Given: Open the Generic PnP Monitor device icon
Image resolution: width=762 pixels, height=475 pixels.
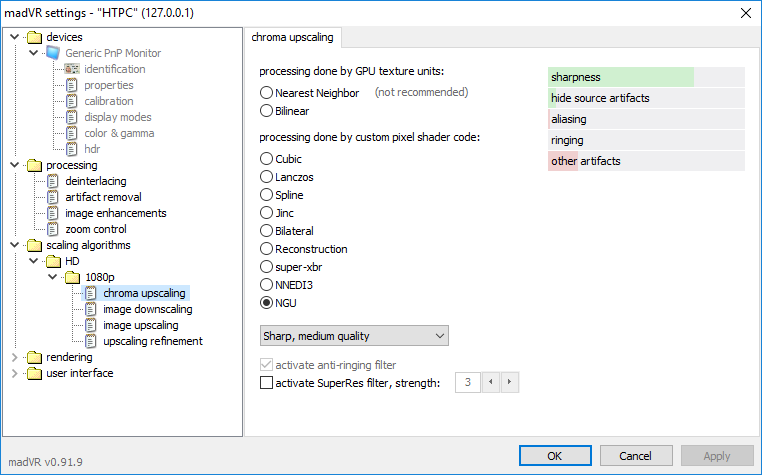Looking at the screenshot, I should tap(53, 53).
